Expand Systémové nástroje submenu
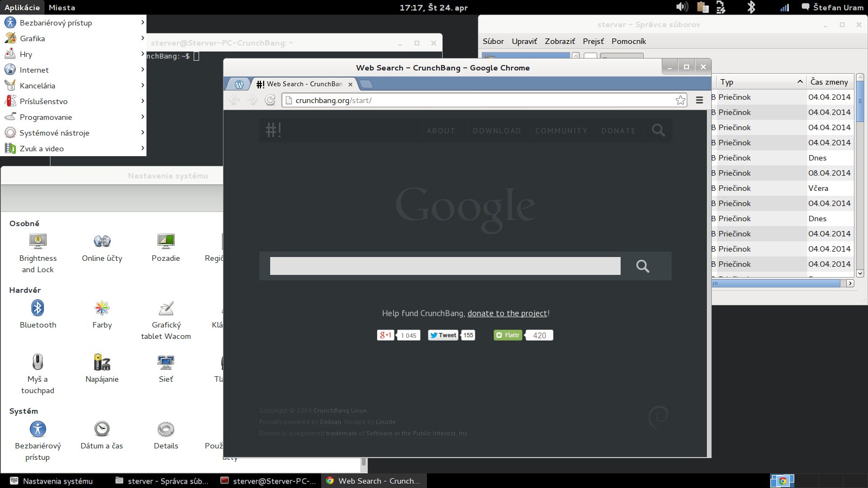 coord(73,133)
